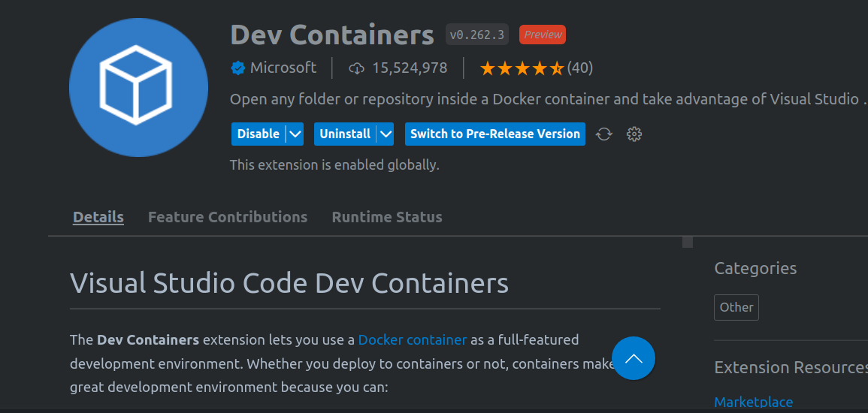Switch to Pre-Release Version
This screenshot has height=413, width=868.
coord(495,134)
